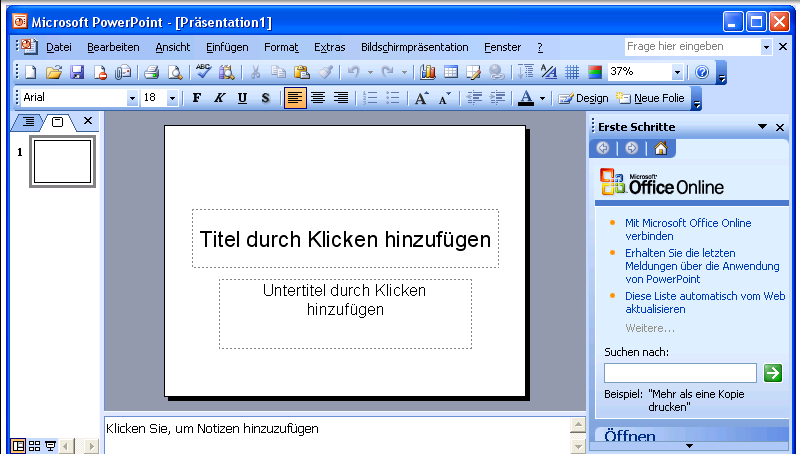Expand Standard toolbar options arrow
The image size is (800, 454).
click(x=721, y=72)
